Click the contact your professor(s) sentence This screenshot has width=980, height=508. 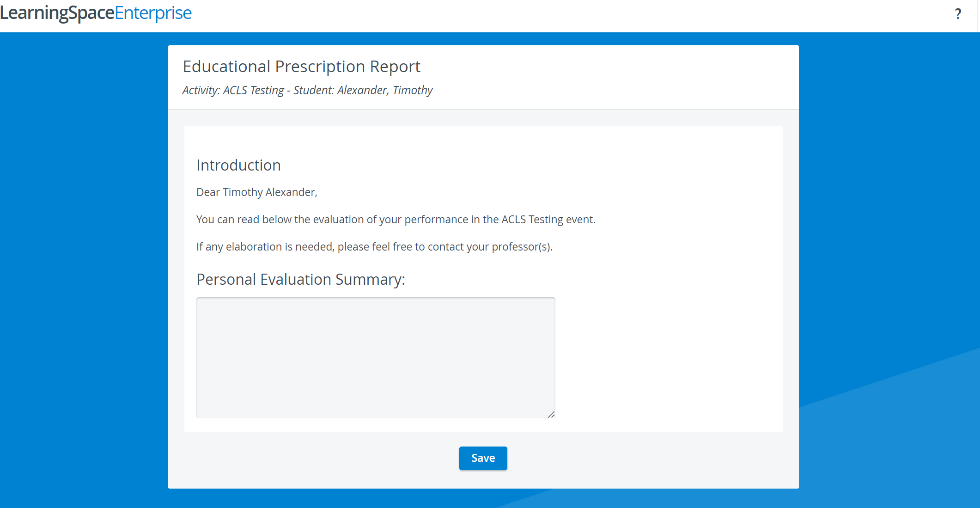(x=374, y=247)
